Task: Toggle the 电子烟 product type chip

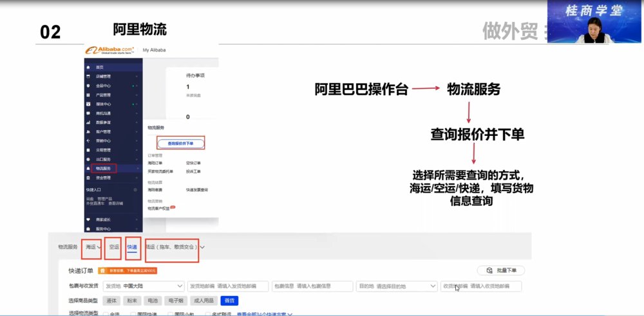Action: click(176, 301)
